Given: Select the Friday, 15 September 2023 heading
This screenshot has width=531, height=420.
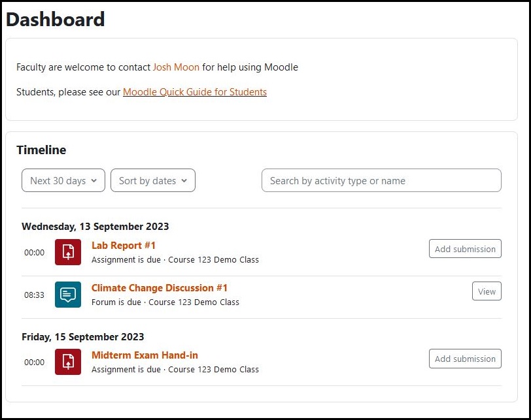Looking at the screenshot, I should 83,336.
